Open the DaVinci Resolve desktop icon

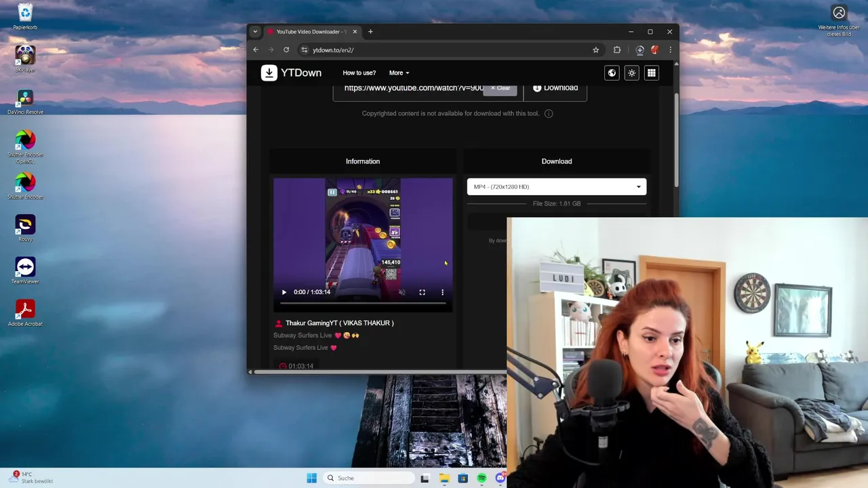point(25,102)
